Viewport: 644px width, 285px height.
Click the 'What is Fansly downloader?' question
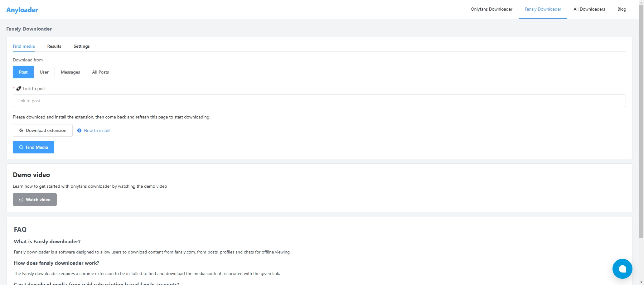47,242
